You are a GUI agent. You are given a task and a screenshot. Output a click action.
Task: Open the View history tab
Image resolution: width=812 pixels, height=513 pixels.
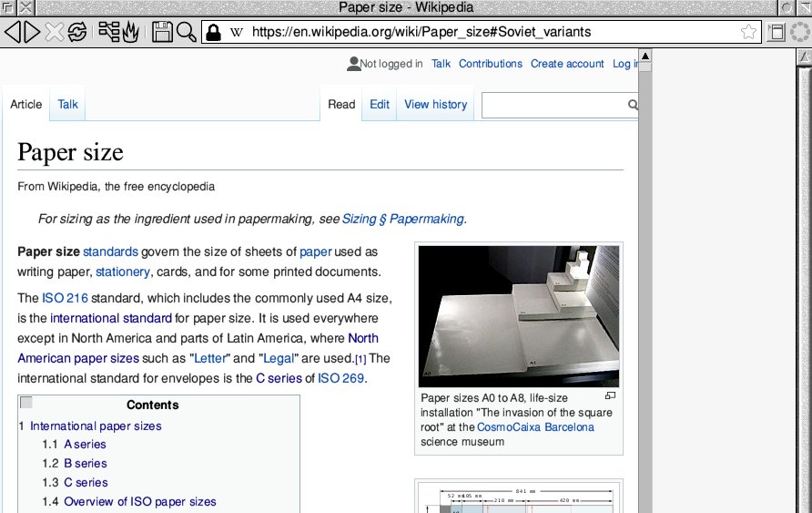[435, 104]
